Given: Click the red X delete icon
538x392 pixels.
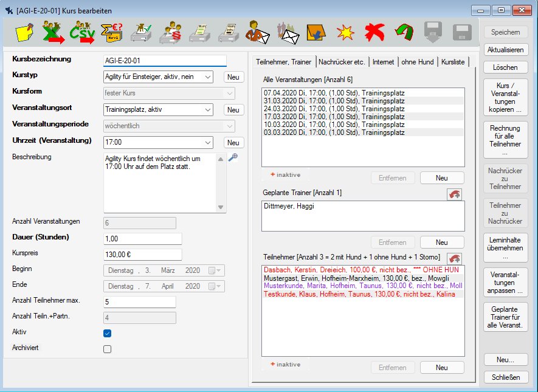Looking at the screenshot, I should [374, 32].
